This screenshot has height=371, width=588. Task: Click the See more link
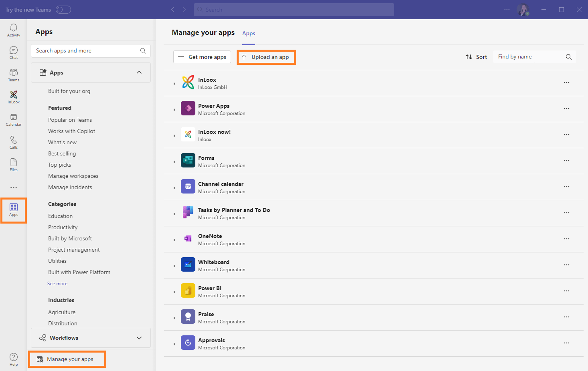[x=57, y=284]
